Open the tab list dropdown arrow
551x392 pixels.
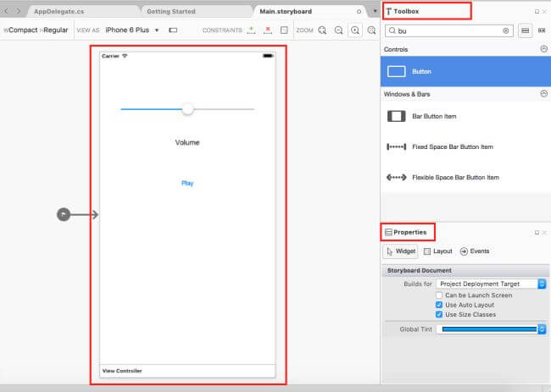point(375,11)
